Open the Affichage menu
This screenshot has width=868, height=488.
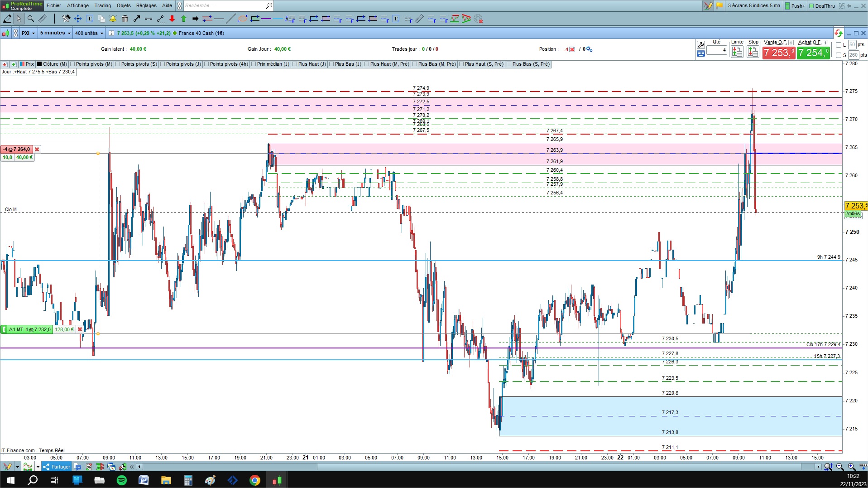78,5
